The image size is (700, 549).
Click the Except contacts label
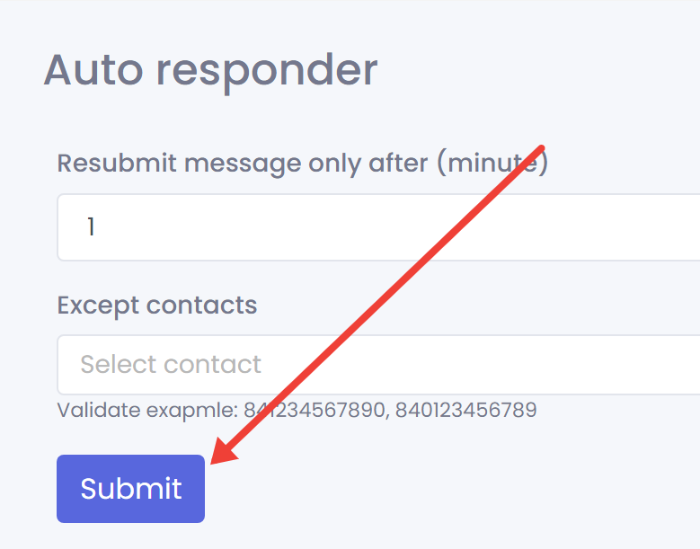157,304
